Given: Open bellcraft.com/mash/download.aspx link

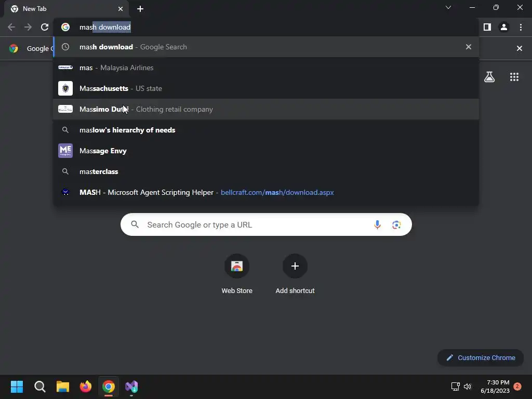Looking at the screenshot, I should tap(277, 192).
